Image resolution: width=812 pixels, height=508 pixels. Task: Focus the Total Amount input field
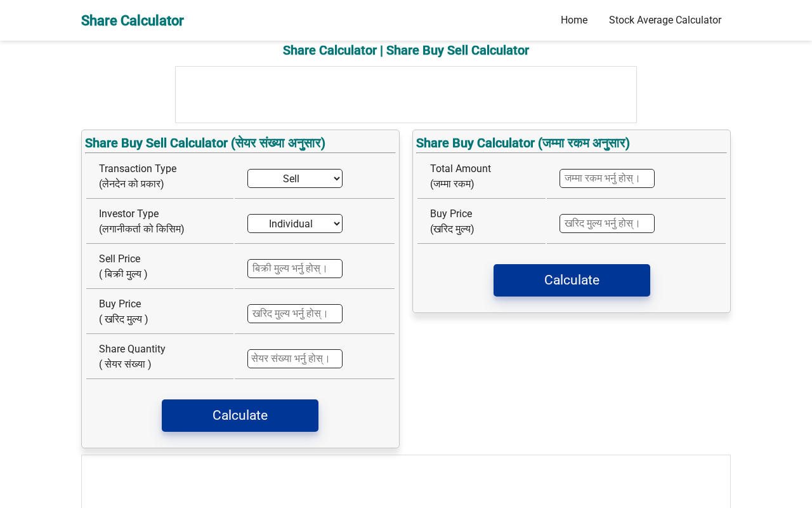(607, 178)
